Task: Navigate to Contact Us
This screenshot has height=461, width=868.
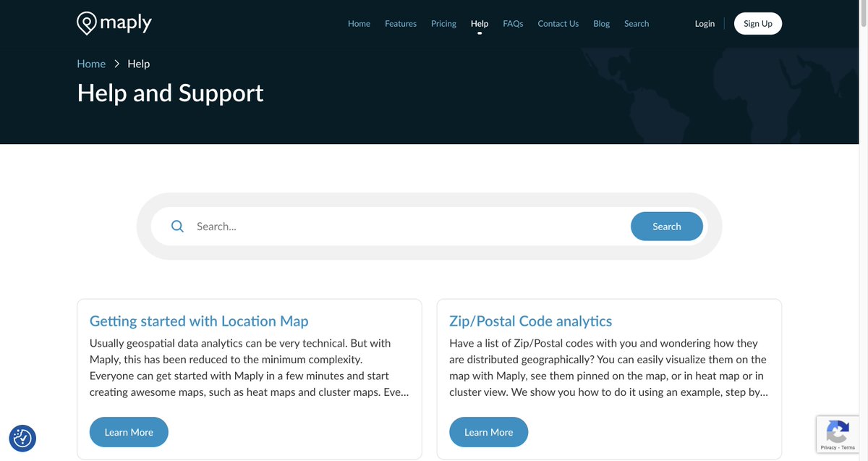Action: (558, 23)
